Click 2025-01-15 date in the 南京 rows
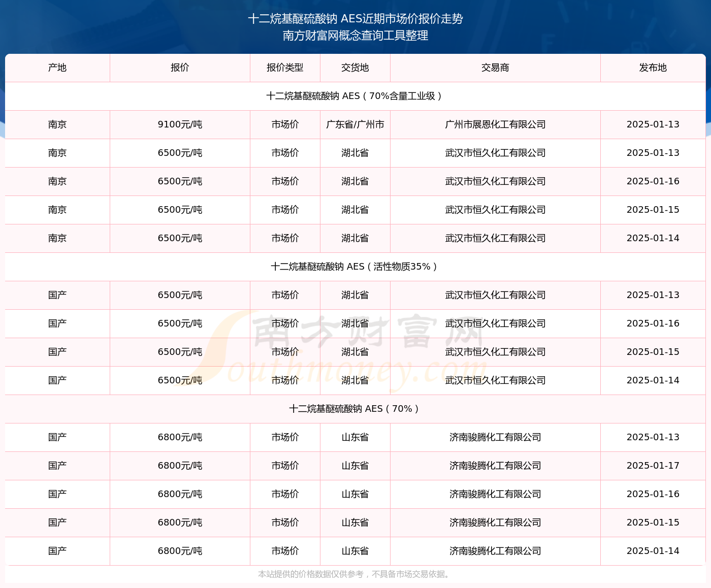 (x=653, y=210)
